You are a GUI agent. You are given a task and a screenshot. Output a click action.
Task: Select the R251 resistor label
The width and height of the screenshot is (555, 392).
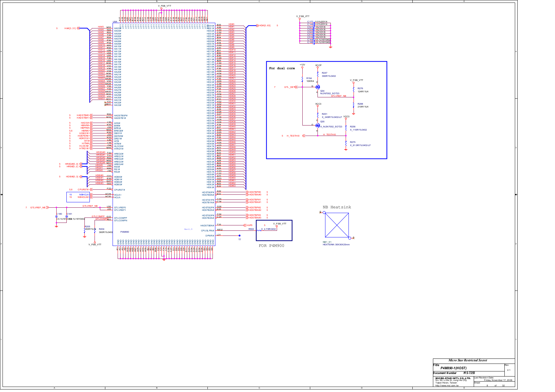pyautogui.click(x=324, y=114)
